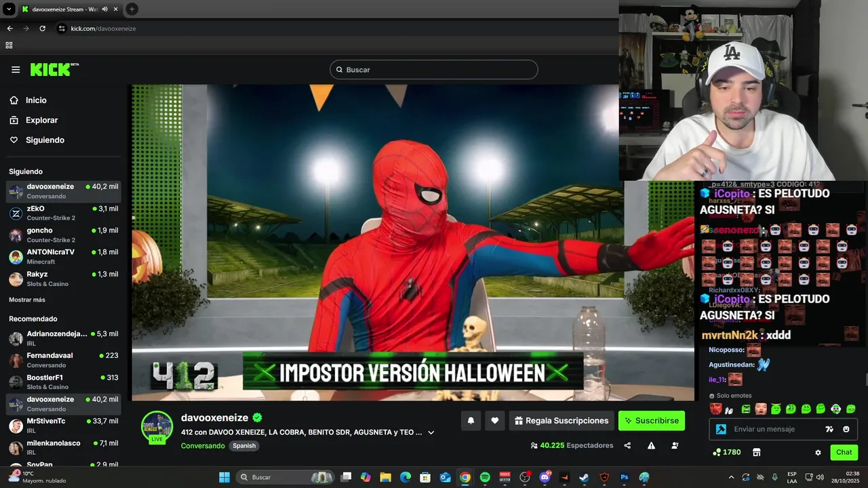Viewport: 868px width, 488px height.
Task: Open milenkanolasco recommended channel
Action: tap(64, 447)
